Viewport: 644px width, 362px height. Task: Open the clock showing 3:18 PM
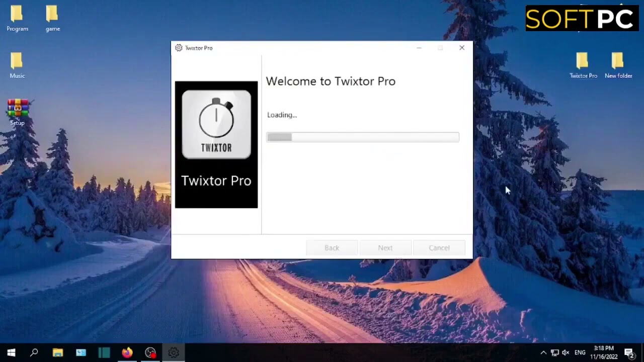coord(604,352)
